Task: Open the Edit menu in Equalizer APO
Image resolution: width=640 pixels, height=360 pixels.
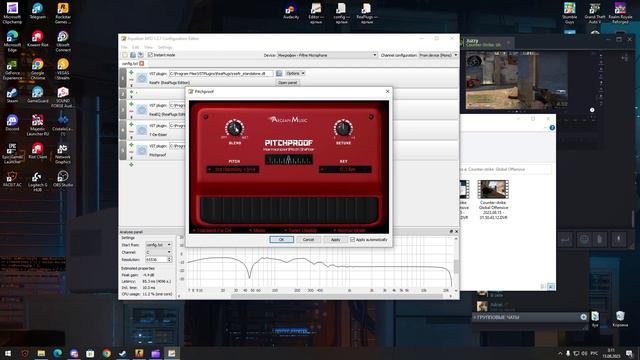Action: [x=136, y=47]
